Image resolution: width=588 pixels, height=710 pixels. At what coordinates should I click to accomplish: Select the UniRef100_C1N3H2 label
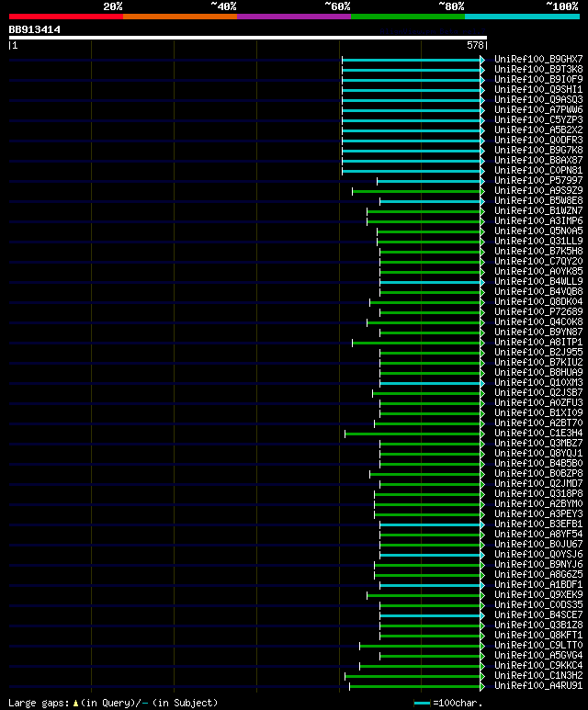(x=538, y=676)
